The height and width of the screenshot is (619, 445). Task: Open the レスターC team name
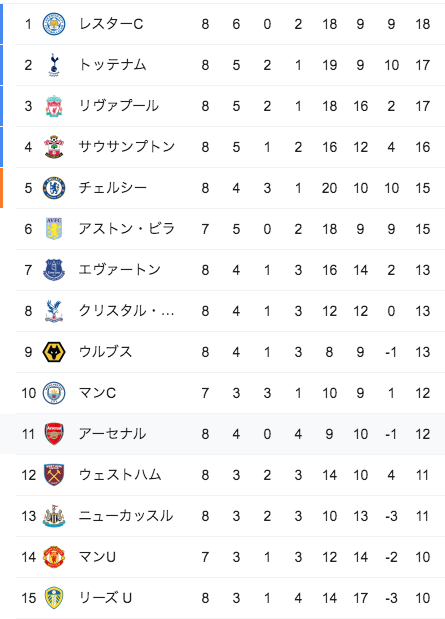point(111,24)
